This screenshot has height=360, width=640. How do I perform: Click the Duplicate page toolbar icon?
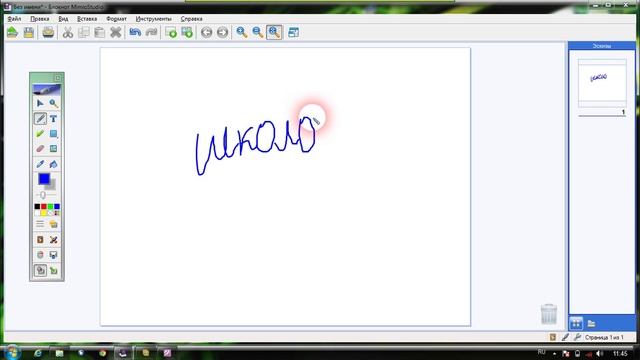(187, 32)
